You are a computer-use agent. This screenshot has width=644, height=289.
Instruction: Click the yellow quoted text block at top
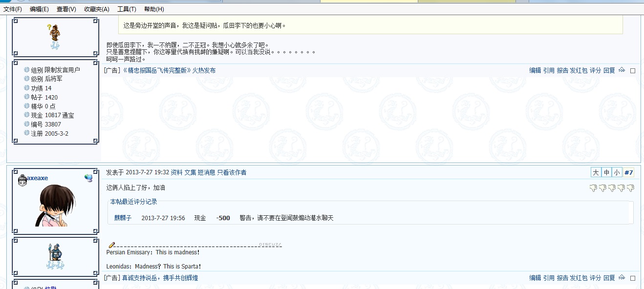[370, 25]
